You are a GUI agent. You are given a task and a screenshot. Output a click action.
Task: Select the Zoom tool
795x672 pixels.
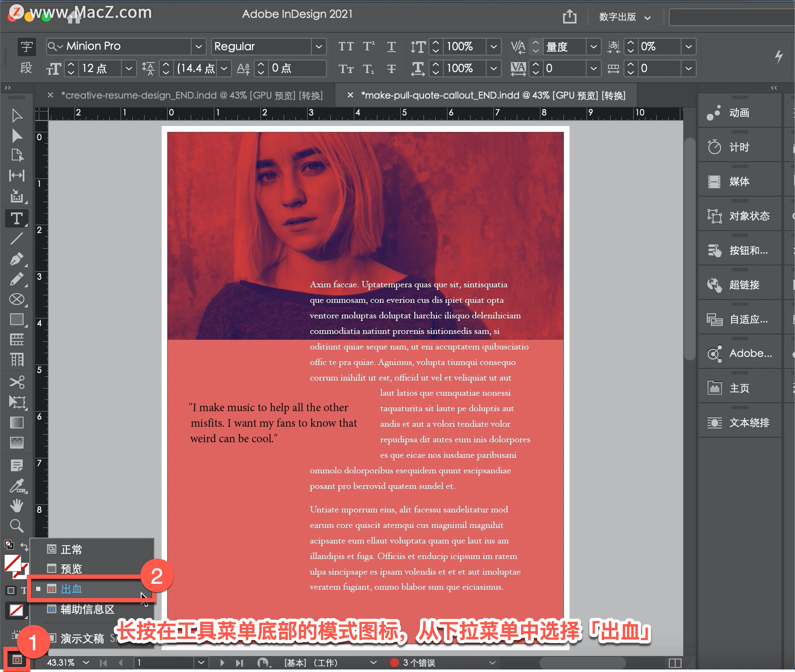pyautogui.click(x=17, y=526)
